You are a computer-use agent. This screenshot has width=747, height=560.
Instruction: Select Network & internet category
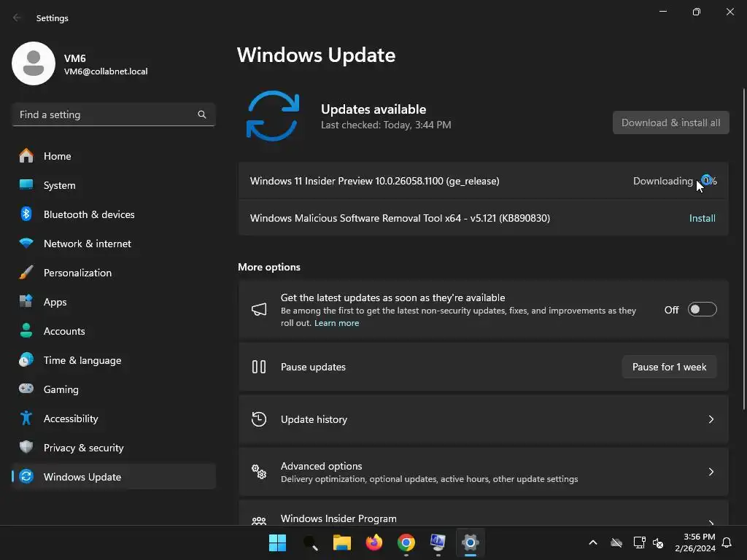[113, 244]
